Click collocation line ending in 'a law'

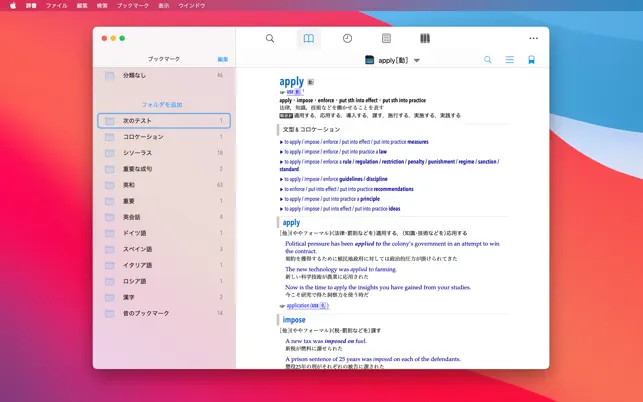(335, 152)
